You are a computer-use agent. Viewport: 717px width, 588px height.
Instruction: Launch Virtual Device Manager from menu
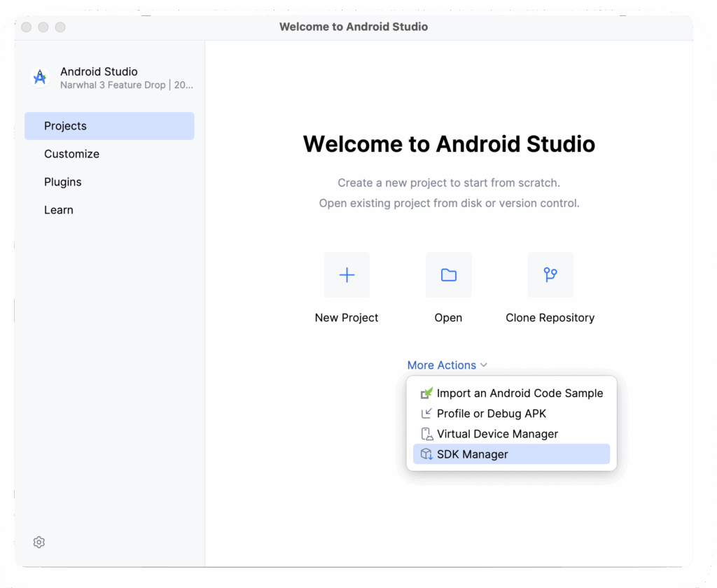point(511,434)
